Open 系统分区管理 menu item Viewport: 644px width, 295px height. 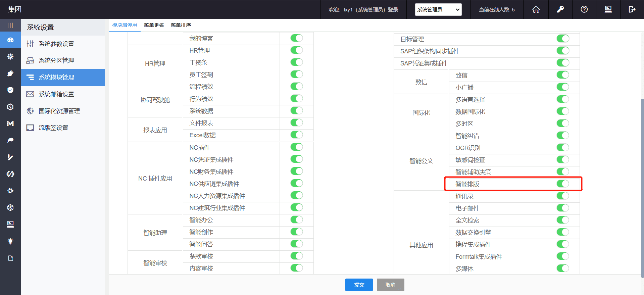click(63, 61)
